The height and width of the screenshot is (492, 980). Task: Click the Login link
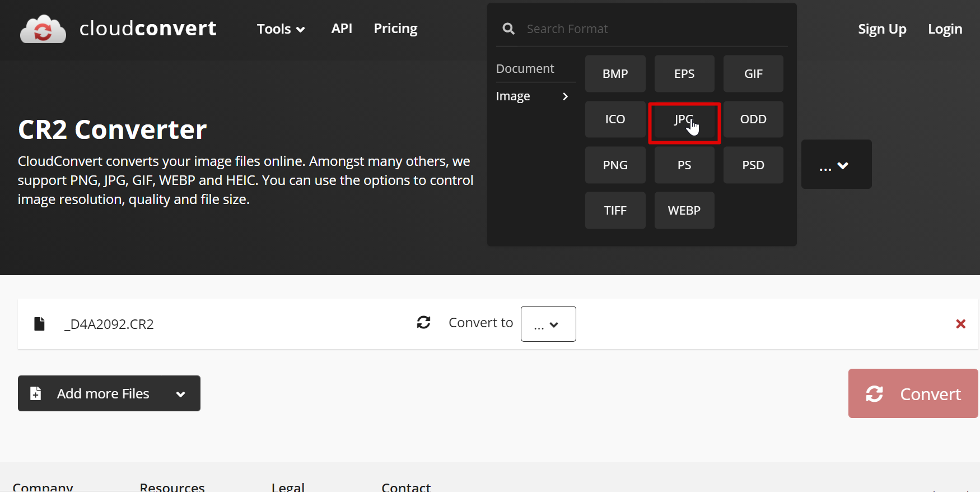point(945,29)
